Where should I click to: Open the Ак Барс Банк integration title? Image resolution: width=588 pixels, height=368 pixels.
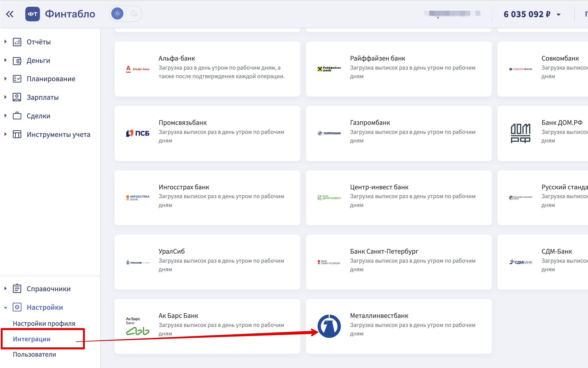point(178,316)
